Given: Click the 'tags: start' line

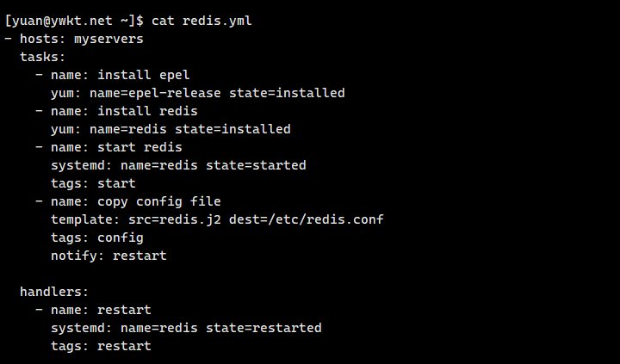Looking at the screenshot, I should pos(93,183).
